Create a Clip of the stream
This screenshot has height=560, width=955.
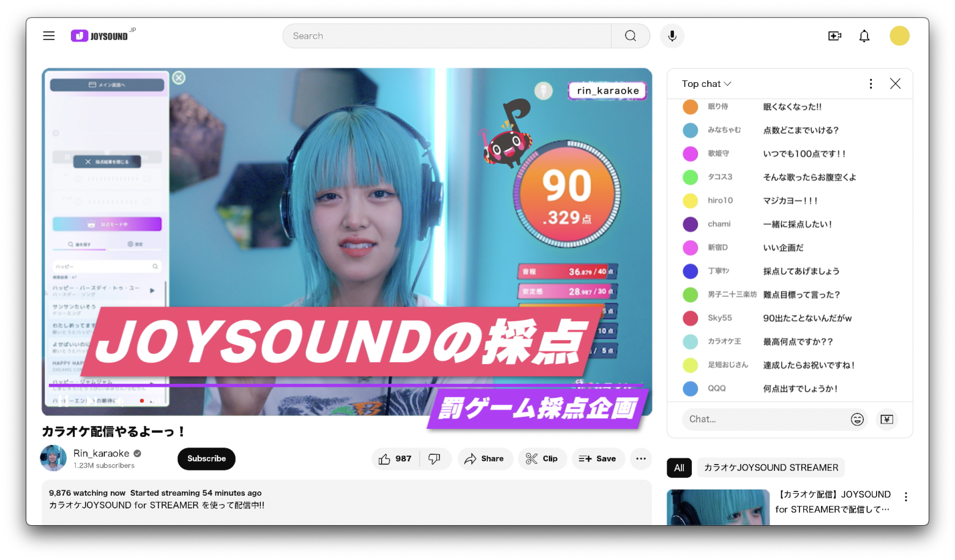pyautogui.click(x=542, y=458)
